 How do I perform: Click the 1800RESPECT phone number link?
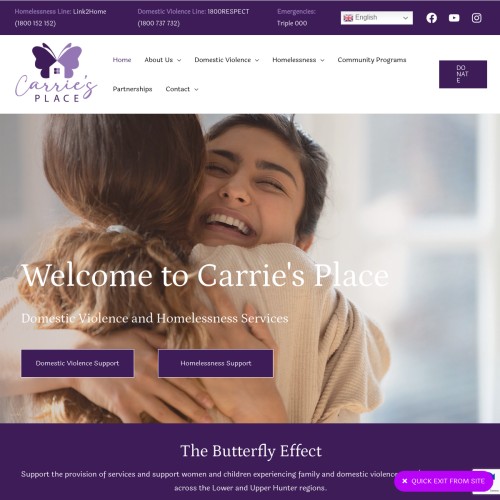[159, 23]
